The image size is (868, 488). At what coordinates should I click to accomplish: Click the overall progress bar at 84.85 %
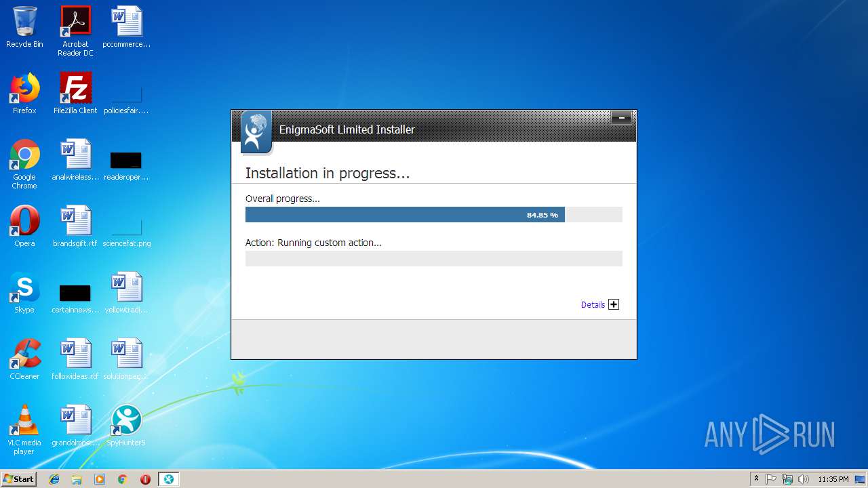pos(434,215)
